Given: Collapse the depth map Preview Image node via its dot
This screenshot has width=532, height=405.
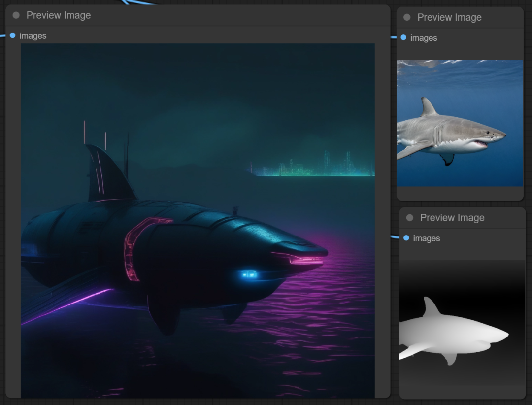Looking at the screenshot, I should 409,218.
